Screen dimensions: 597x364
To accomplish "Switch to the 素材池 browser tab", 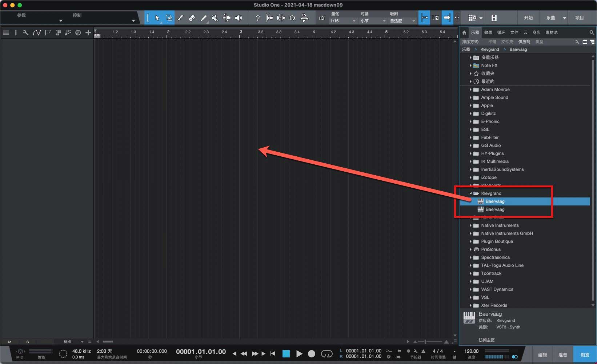I will pyautogui.click(x=552, y=32).
